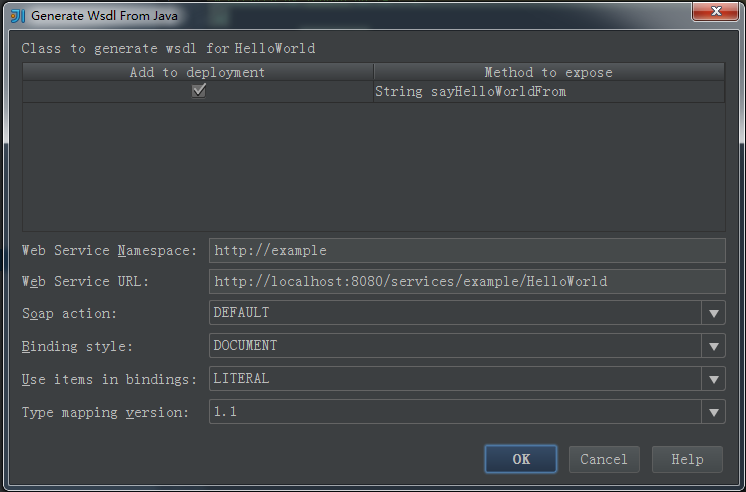Dismiss dialog with Cancel button
The height and width of the screenshot is (492, 746).
click(604, 459)
